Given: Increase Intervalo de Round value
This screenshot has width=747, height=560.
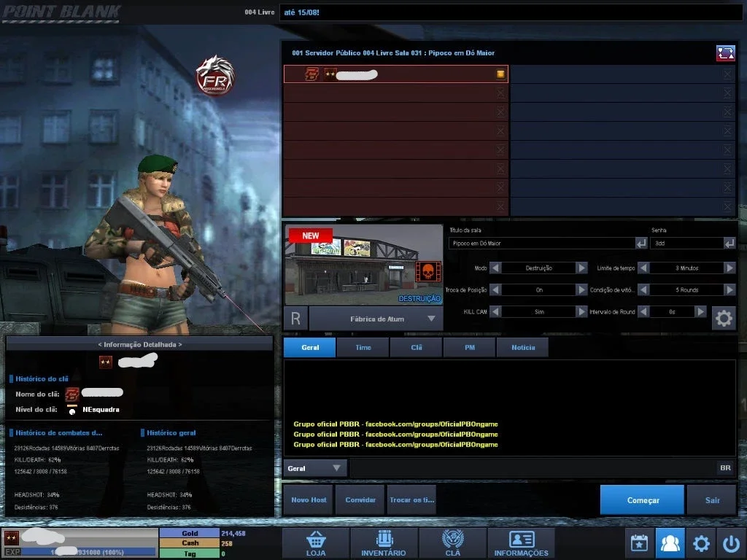Looking at the screenshot, I should click(x=700, y=311).
